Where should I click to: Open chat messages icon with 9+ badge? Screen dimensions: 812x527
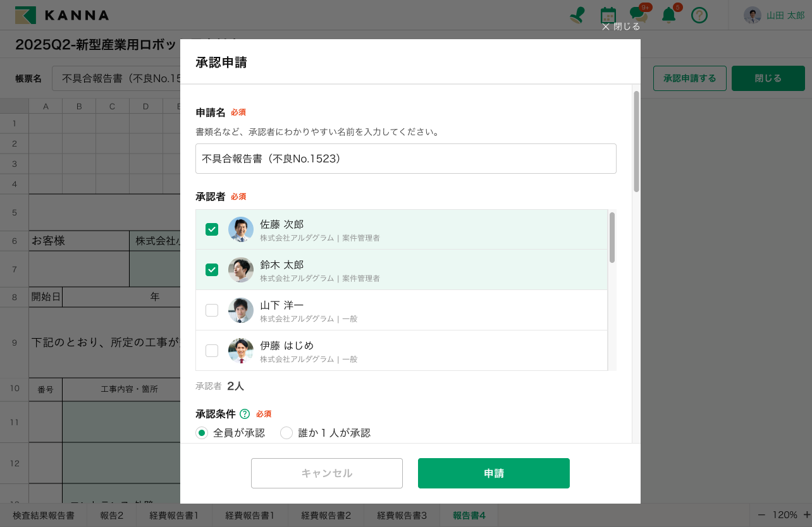click(x=637, y=15)
